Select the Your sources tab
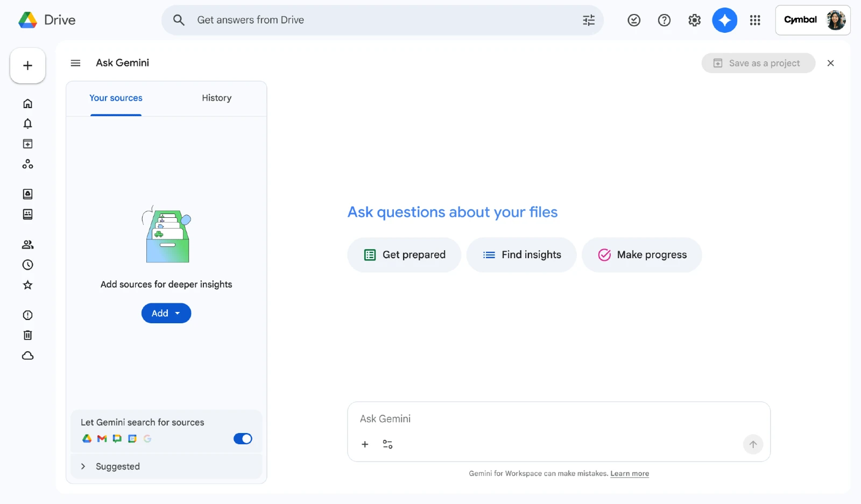Viewport: 861px width, 504px height. tap(116, 98)
